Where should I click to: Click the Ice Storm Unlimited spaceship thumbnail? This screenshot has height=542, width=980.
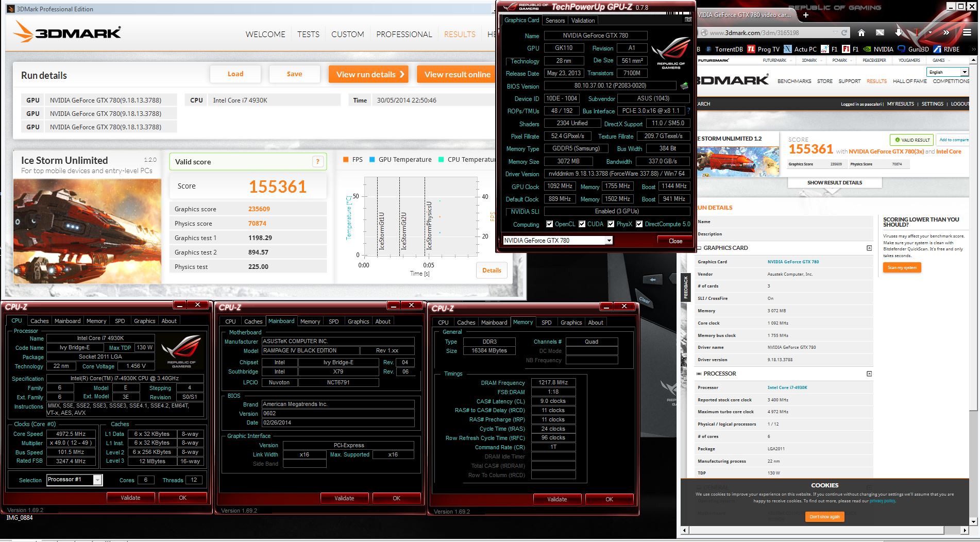[x=87, y=231]
